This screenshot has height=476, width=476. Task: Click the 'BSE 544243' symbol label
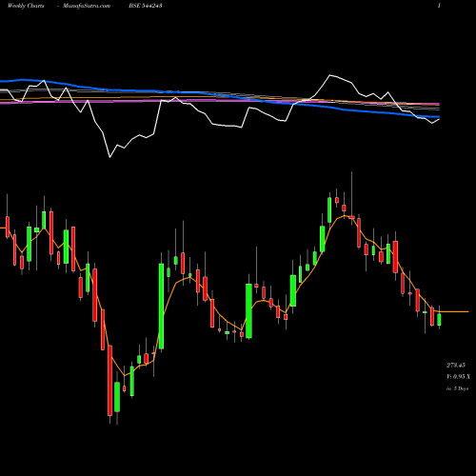(146, 6)
